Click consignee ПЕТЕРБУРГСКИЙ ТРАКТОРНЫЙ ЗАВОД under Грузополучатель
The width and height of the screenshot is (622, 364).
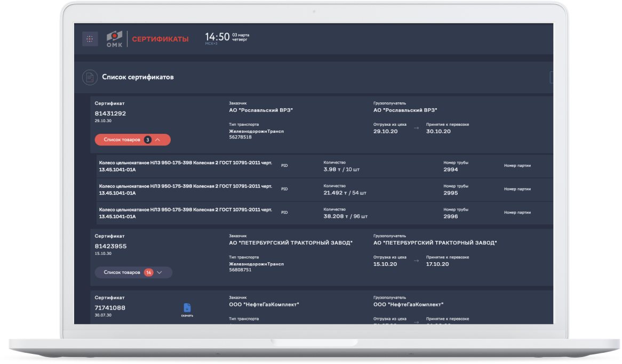click(435, 242)
